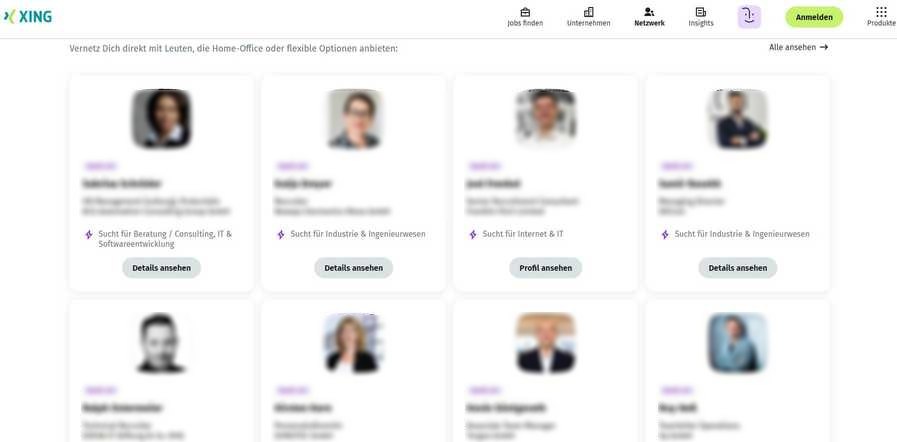Click Profil ansehen on third card
Screen dimensions: 897x442
545,268
